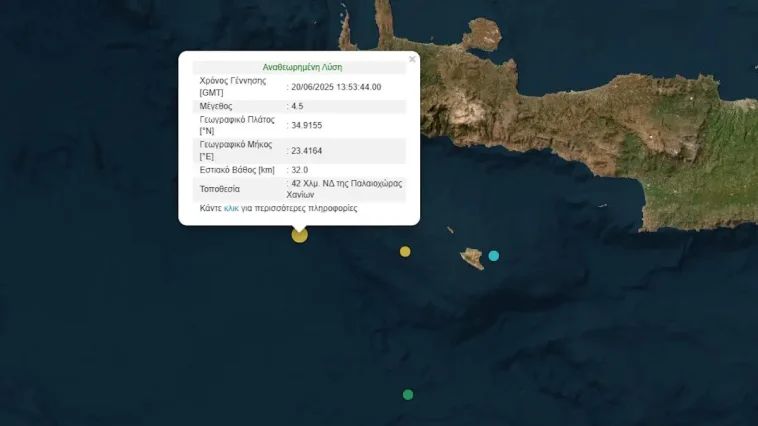This screenshot has width=758, height=426.
Task: Click the focal depth value 32.0
Action: [x=299, y=170]
